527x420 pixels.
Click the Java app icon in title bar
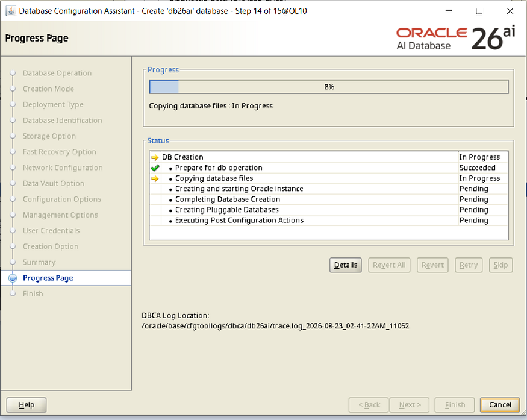11,11
